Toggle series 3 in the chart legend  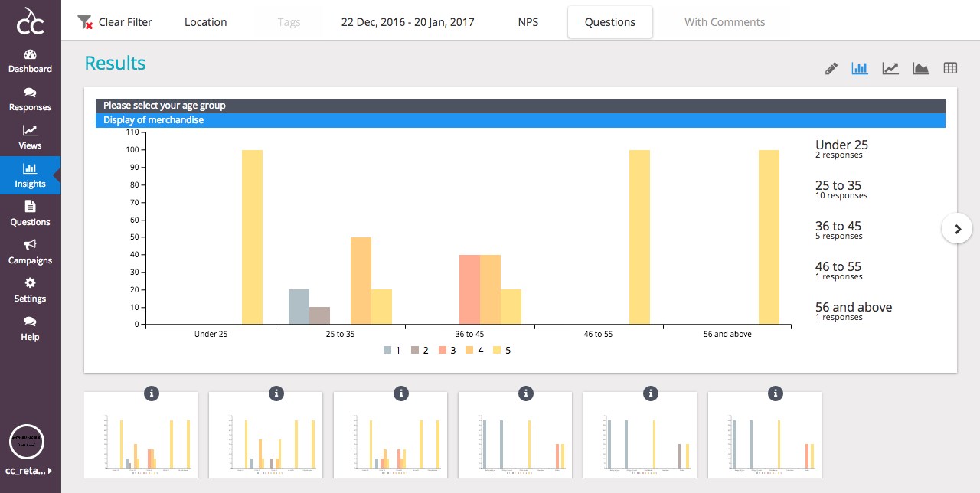pos(449,350)
